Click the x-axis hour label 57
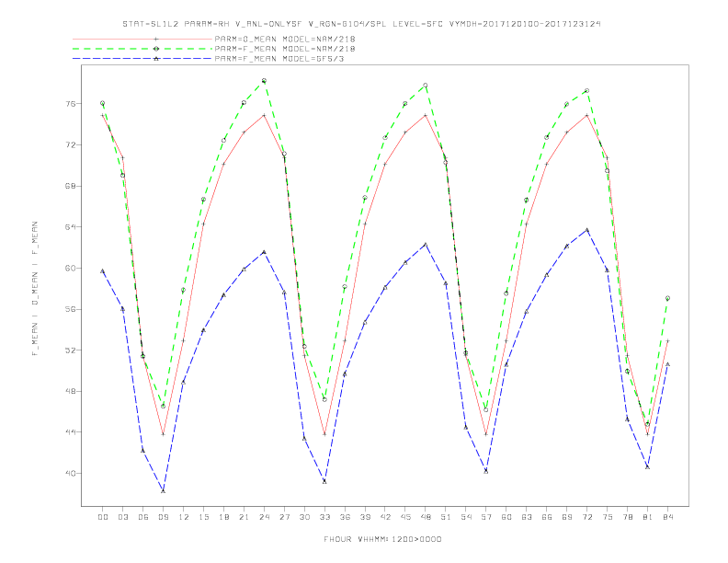Screen dimensions: 728x563 [x=486, y=517]
